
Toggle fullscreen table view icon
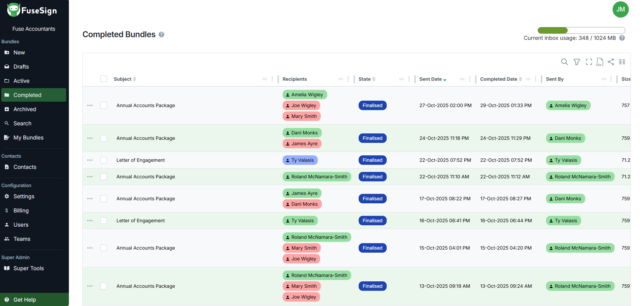589,62
